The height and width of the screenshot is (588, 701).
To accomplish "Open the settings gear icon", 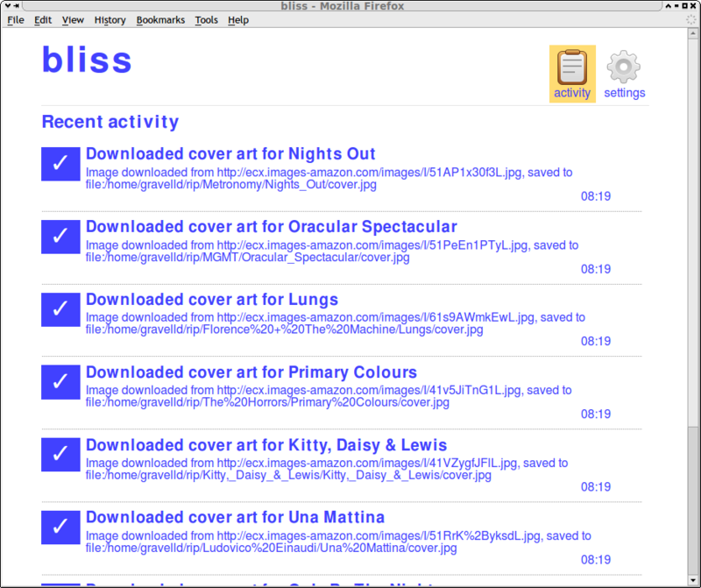I will pos(624,74).
